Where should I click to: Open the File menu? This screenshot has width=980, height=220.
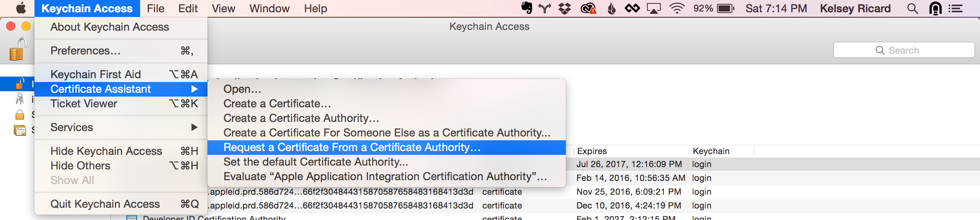click(155, 8)
